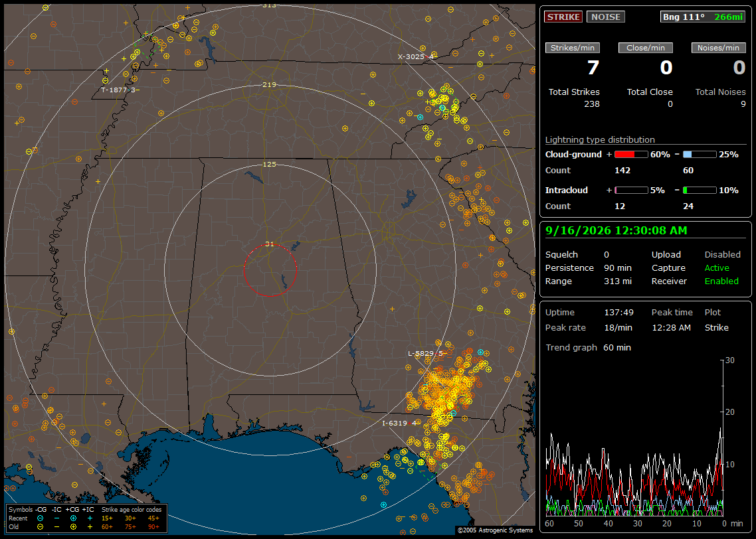Click the Upload Disabled status

click(696, 254)
